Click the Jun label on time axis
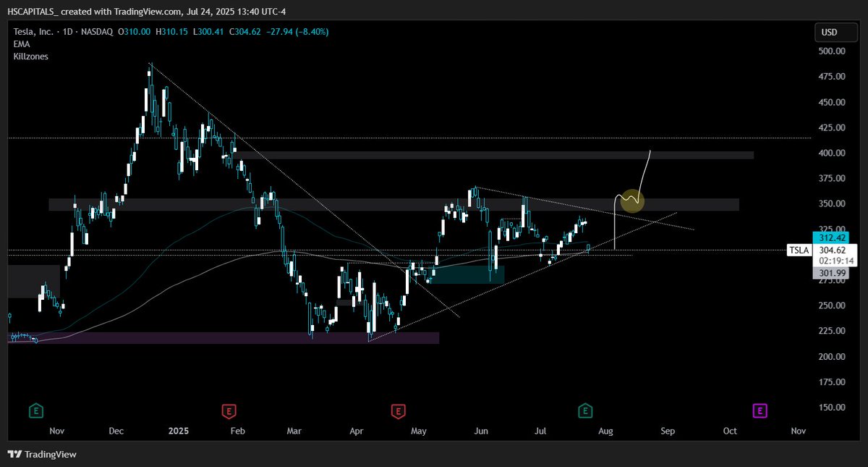Viewport: 868px width, 467px height. 481,431
